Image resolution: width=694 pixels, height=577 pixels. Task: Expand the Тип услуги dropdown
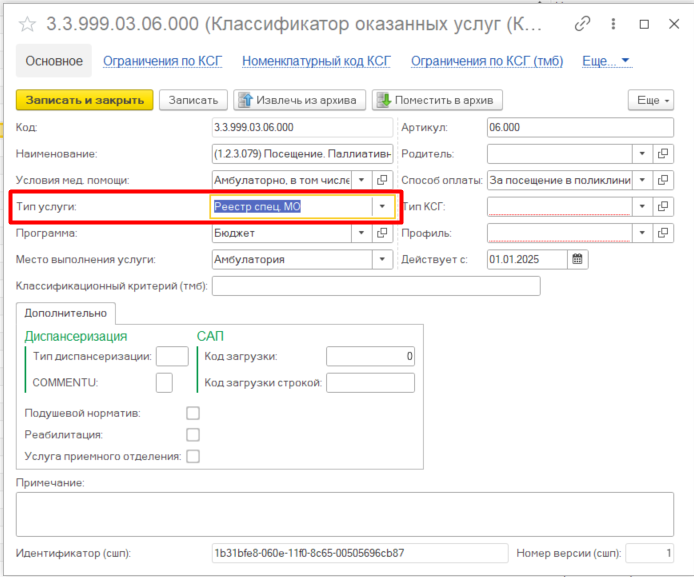(382, 206)
